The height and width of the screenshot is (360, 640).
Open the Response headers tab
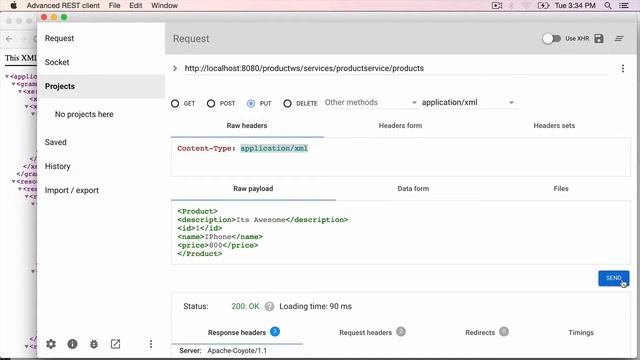coord(237,333)
